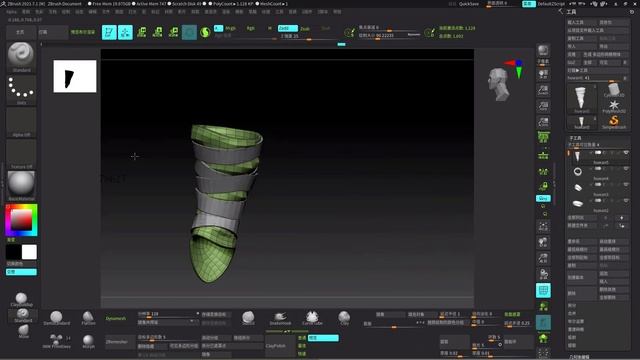Toggle the Qxyz rotation mode
This screenshot has height=360, width=640.
(543, 198)
